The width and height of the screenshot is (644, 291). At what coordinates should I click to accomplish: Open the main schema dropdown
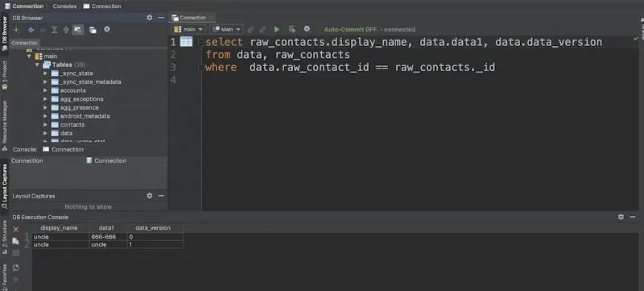click(x=188, y=29)
